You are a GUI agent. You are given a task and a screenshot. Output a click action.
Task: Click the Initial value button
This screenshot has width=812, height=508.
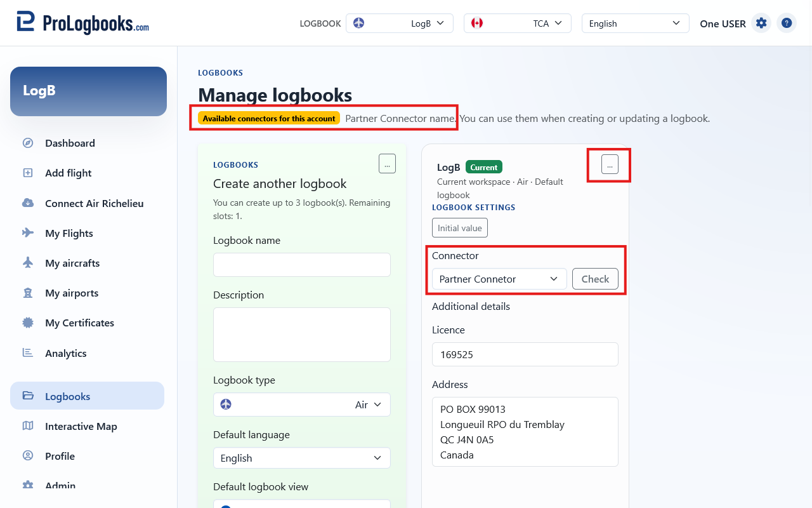[460, 228]
